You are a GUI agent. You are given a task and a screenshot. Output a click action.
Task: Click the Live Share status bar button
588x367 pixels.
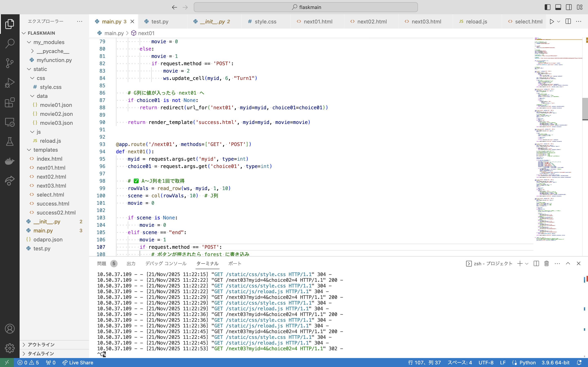[78, 363]
